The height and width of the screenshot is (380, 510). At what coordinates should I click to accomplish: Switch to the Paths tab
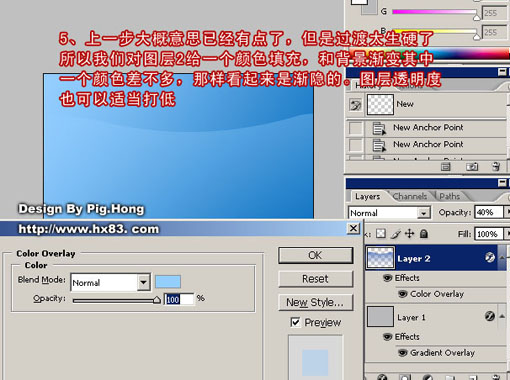coord(450,196)
